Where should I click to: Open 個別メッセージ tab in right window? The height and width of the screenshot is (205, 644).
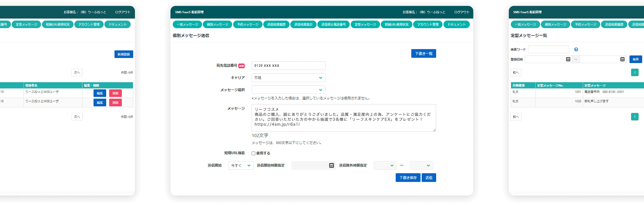pos(555,25)
